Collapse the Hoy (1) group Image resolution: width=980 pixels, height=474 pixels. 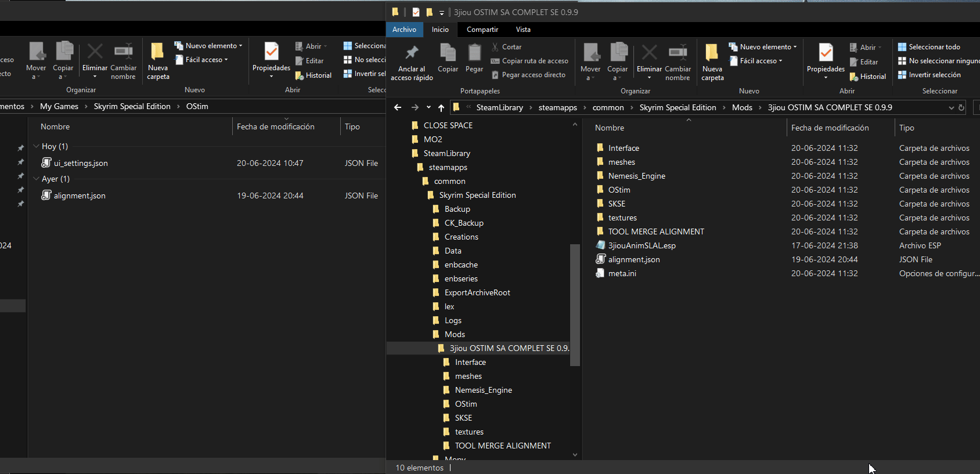(x=37, y=146)
